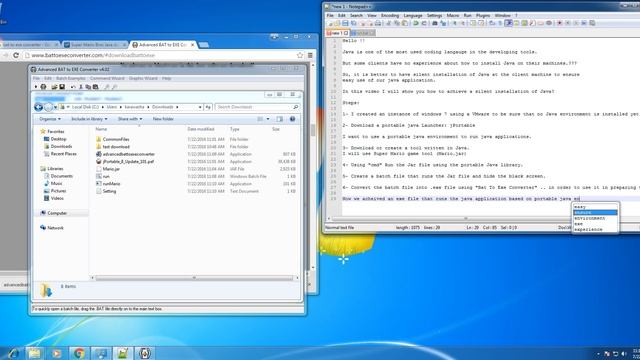The height and width of the screenshot is (360, 640).
Task: Click the file list horizontal scrollbar
Action: pyautogui.click(x=194, y=278)
